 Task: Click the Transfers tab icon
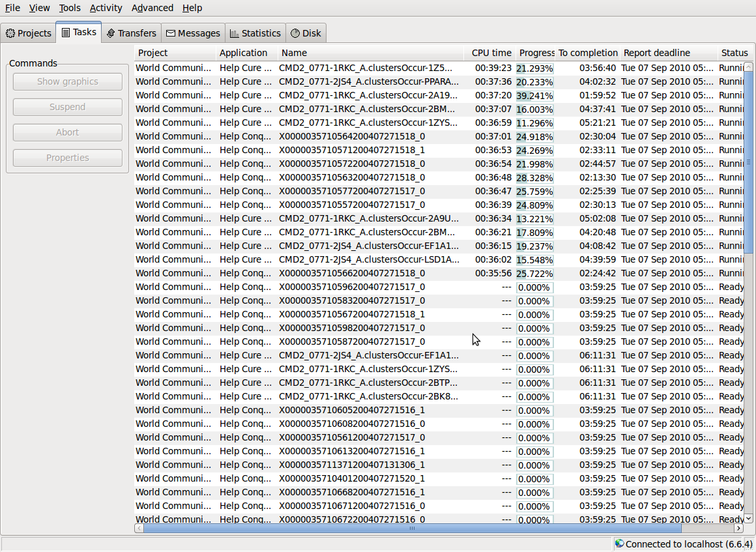pyautogui.click(x=111, y=33)
